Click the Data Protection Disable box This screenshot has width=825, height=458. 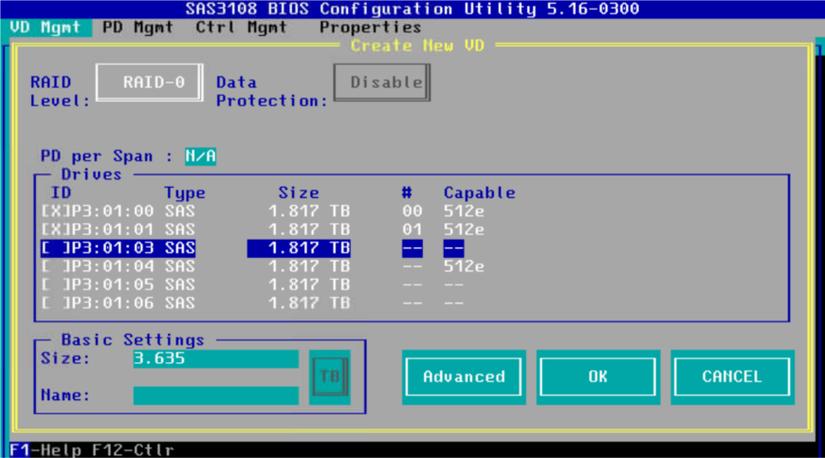click(x=382, y=82)
